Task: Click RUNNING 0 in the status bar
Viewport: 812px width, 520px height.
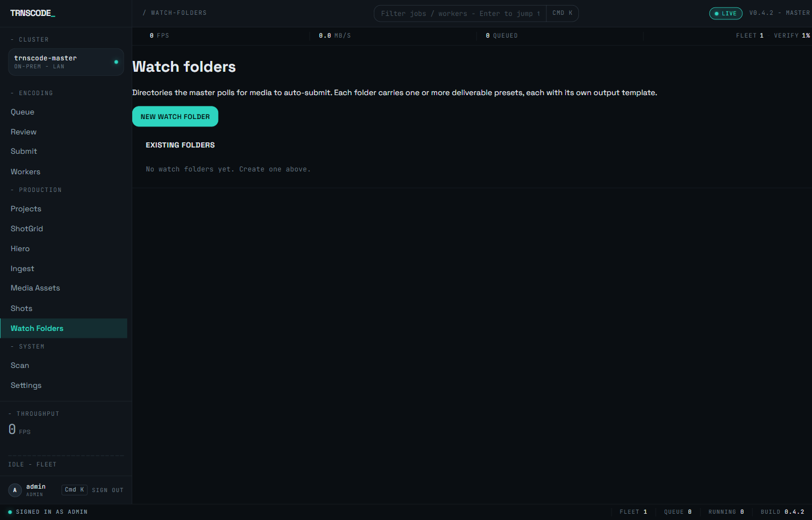Action: (727, 512)
